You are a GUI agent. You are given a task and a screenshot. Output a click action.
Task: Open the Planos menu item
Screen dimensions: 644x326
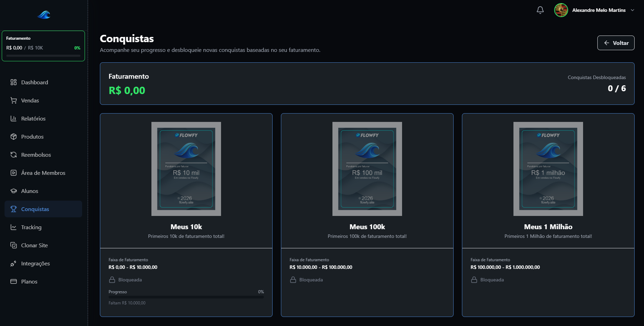tap(44, 281)
